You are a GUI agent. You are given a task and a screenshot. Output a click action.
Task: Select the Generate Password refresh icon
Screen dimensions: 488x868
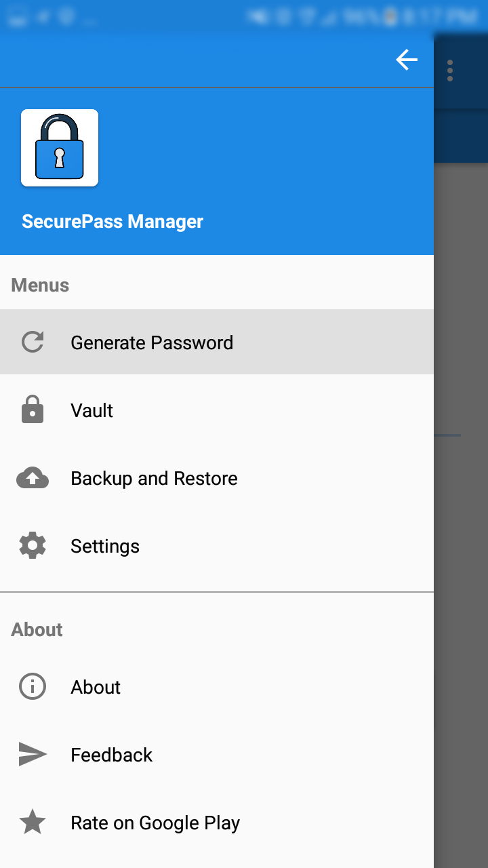point(33,342)
